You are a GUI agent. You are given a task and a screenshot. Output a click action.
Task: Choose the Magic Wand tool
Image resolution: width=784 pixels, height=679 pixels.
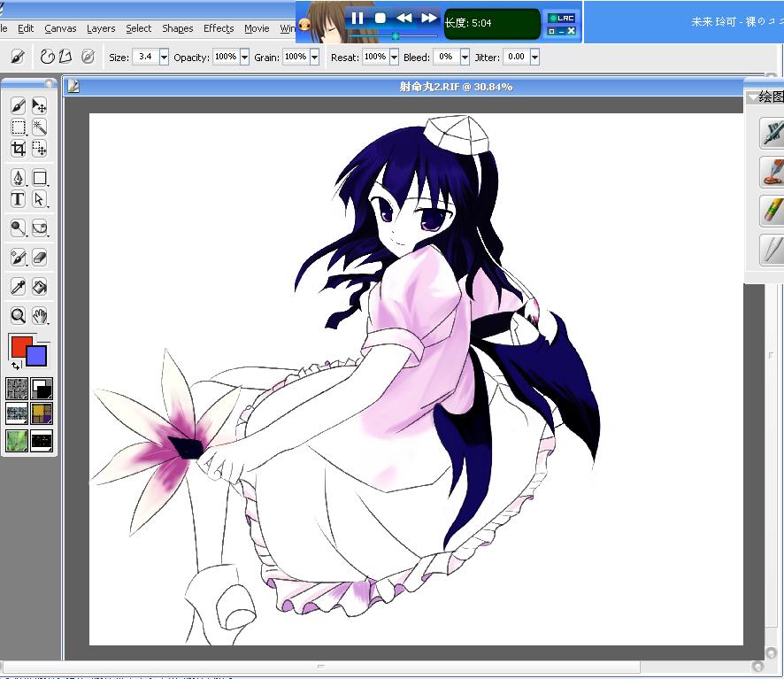pyautogui.click(x=39, y=127)
